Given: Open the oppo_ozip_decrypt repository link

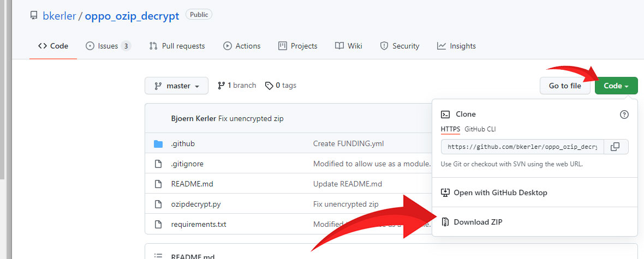Looking at the screenshot, I should [132, 16].
